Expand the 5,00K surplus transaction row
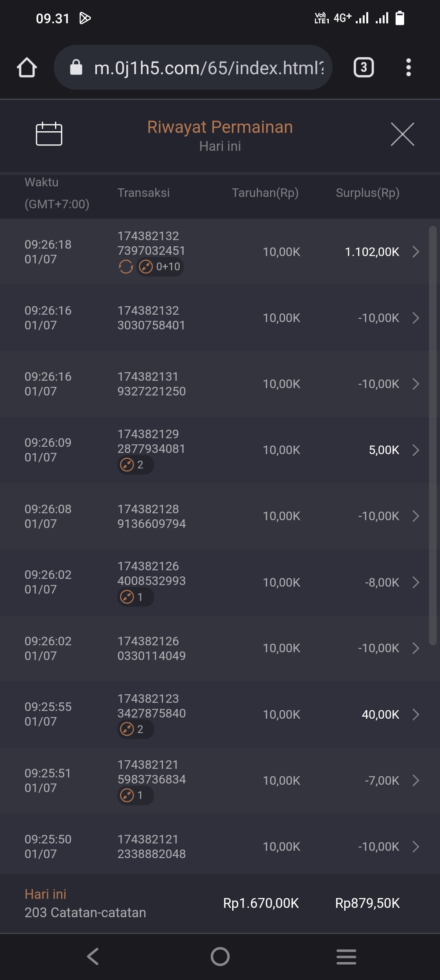This screenshot has height=980, width=440. pyautogui.click(x=416, y=450)
